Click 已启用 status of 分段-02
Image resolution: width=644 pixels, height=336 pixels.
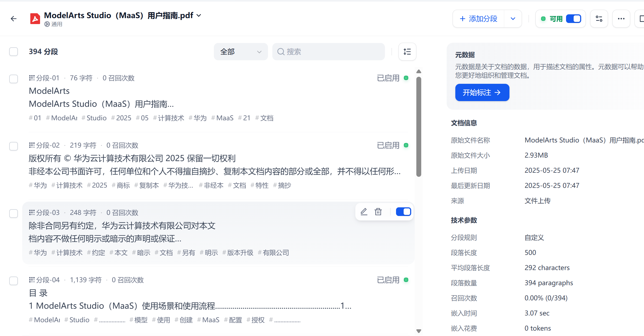coord(388,145)
